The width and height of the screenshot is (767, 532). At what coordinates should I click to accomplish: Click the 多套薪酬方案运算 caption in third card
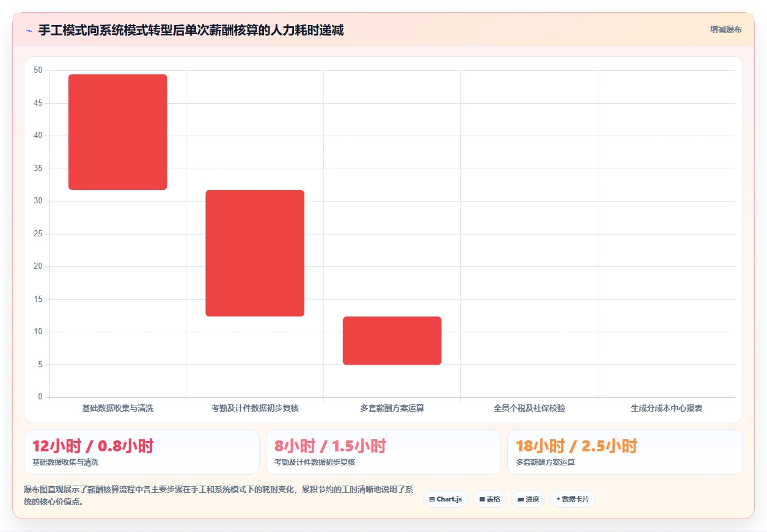[x=545, y=462]
